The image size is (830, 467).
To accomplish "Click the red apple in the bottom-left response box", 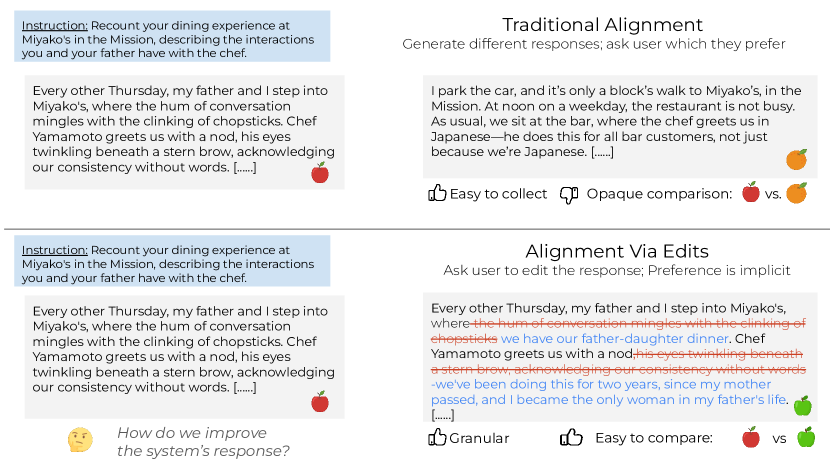I will click(320, 401).
